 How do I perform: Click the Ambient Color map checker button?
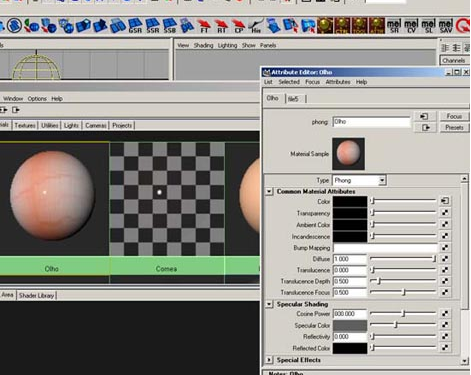click(445, 224)
